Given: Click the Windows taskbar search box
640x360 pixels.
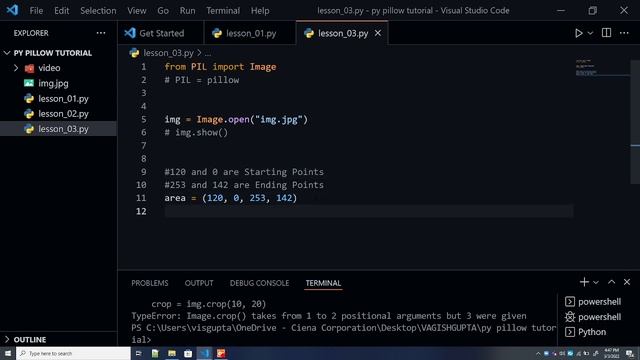Looking at the screenshot, I should coord(73,353).
